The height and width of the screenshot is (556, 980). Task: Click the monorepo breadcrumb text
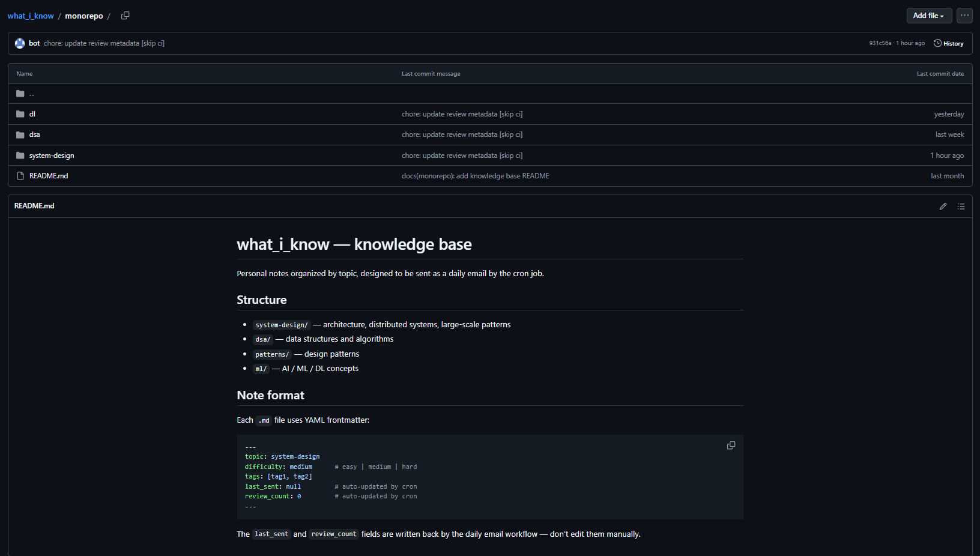pos(84,16)
